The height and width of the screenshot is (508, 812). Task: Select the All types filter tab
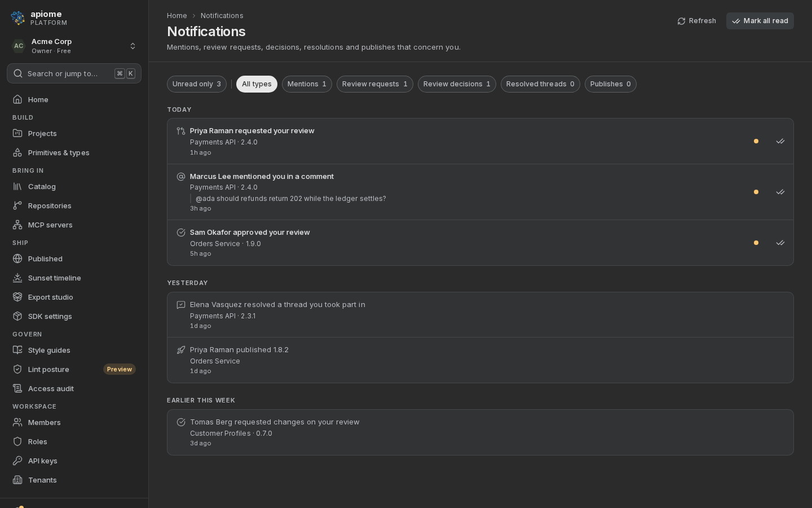(x=257, y=84)
